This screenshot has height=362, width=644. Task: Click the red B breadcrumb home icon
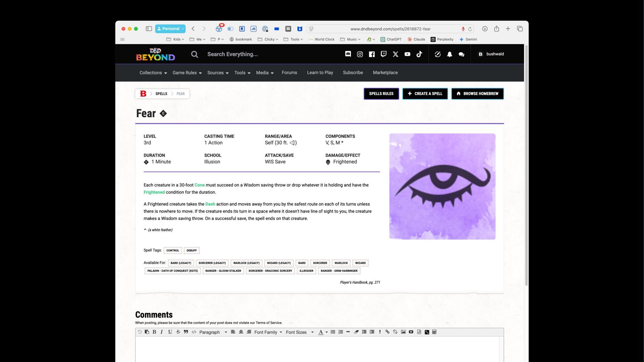click(x=143, y=94)
